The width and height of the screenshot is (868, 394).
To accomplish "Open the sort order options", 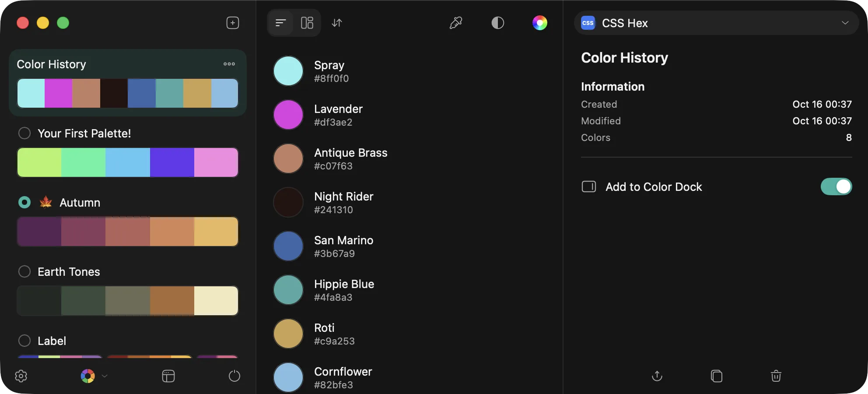I will (x=337, y=23).
